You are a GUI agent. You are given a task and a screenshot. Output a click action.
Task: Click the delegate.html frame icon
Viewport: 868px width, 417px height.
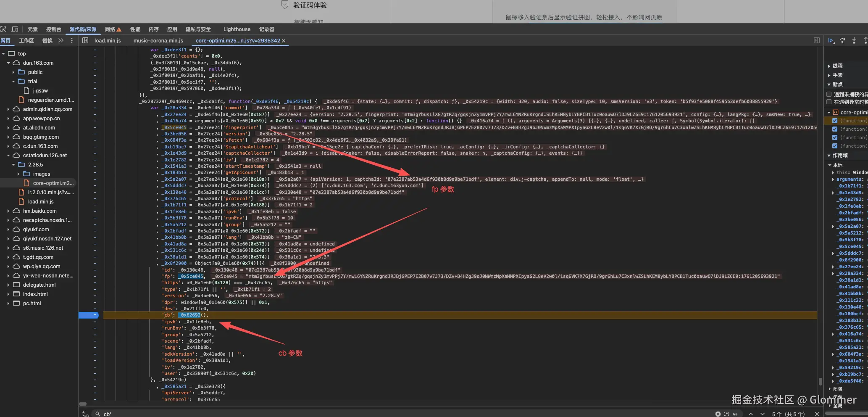(x=16, y=285)
